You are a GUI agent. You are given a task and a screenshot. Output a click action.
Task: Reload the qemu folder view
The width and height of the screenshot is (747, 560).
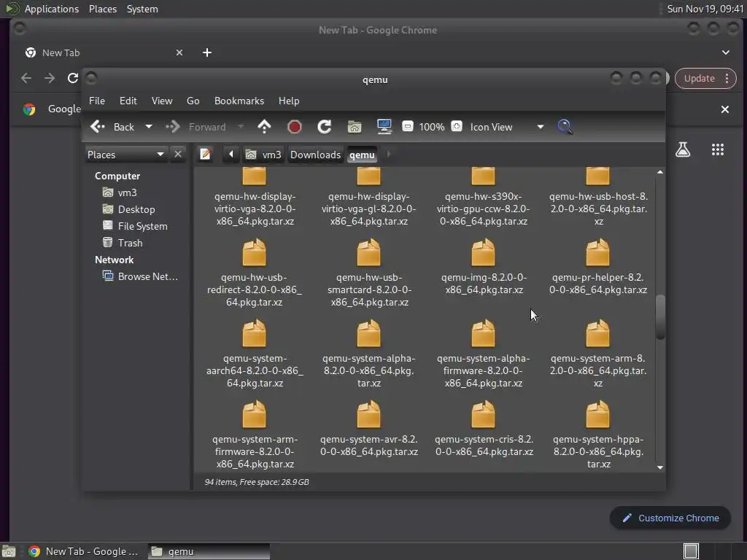point(325,127)
